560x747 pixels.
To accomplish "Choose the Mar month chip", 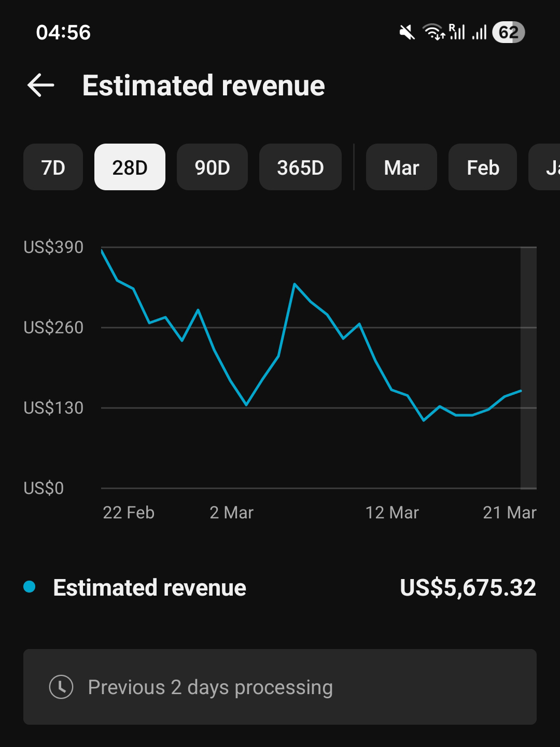I will pyautogui.click(x=401, y=167).
